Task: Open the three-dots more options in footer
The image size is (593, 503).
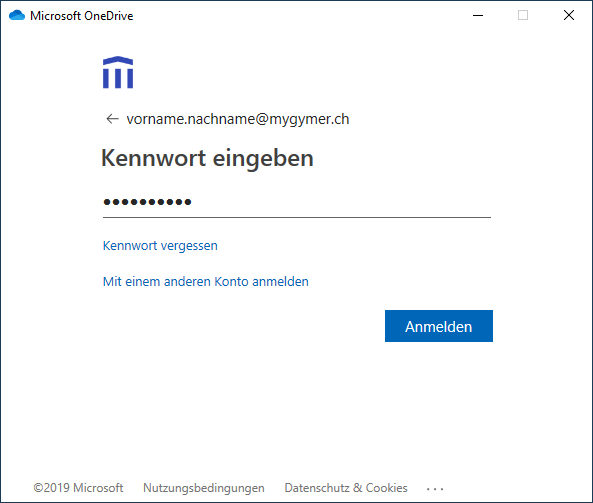Action: click(x=435, y=489)
